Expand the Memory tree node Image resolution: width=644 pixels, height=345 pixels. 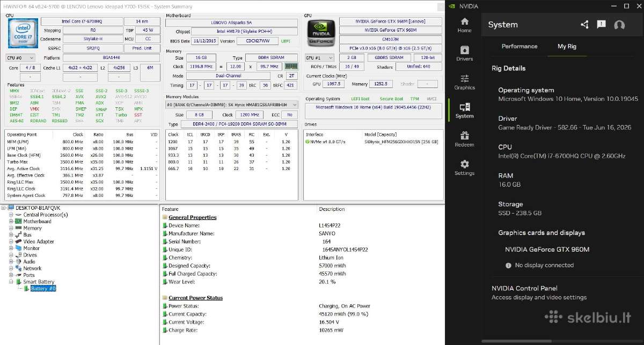click(x=11, y=228)
